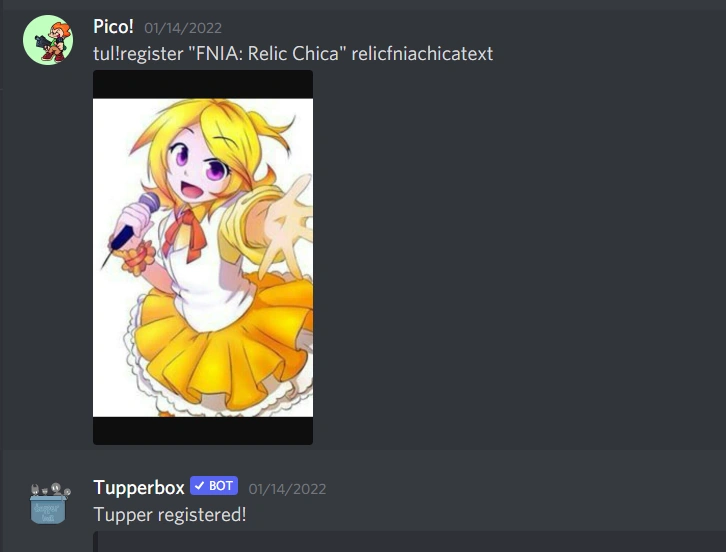This screenshot has height=552, width=726.
Task: Click the 01/14/2022 timestamp on Pico!'s message
Action: [x=183, y=28]
